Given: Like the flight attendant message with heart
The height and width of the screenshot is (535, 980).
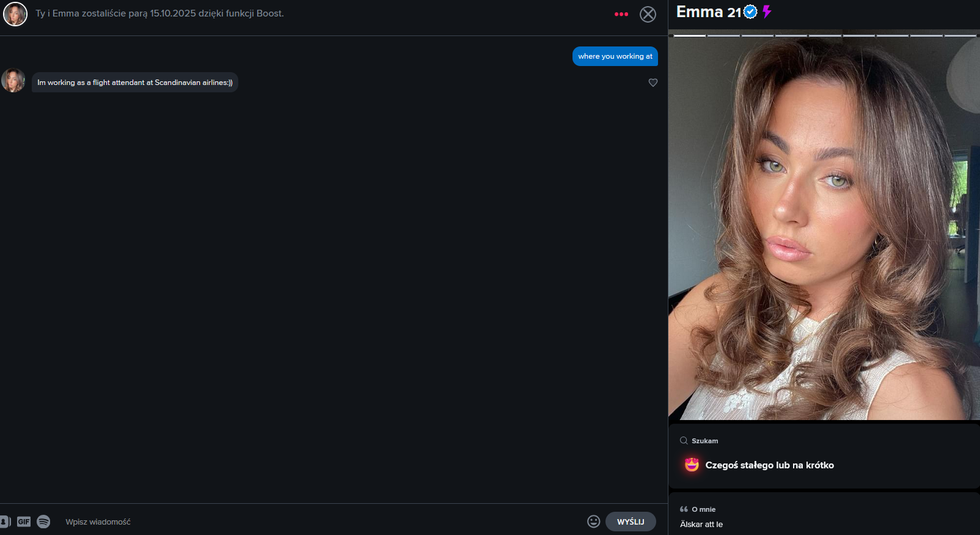Looking at the screenshot, I should tap(653, 83).
